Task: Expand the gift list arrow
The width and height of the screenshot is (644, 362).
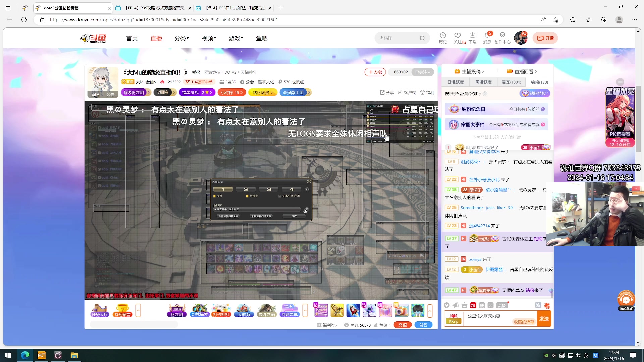Action: [x=430, y=310]
